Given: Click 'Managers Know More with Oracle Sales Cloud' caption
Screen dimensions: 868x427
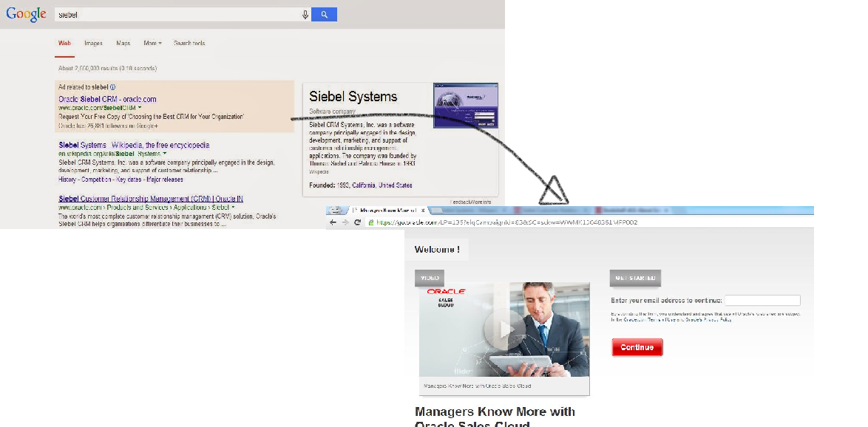Looking at the screenshot, I should [x=477, y=386].
